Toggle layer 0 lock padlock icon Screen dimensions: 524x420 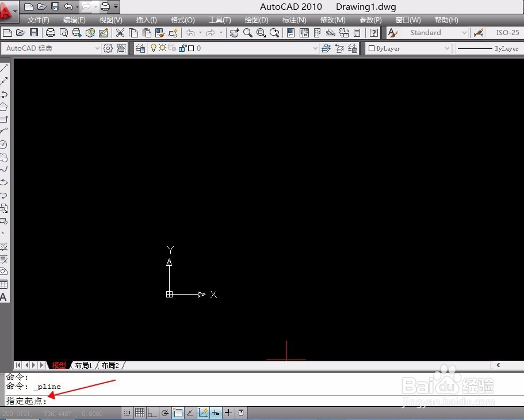(x=182, y=48)
